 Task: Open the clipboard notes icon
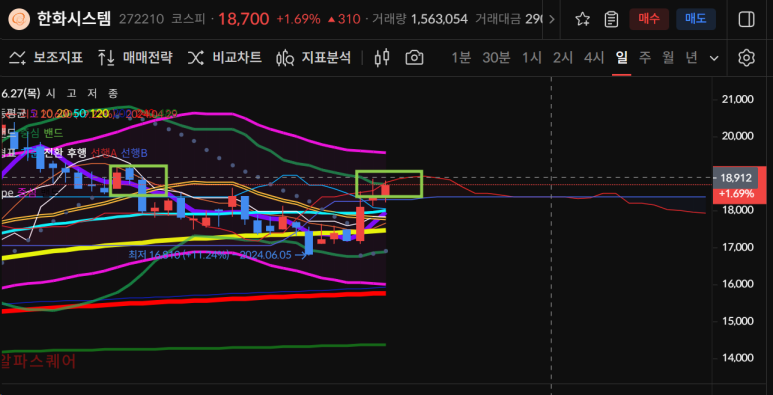(611, 20)
